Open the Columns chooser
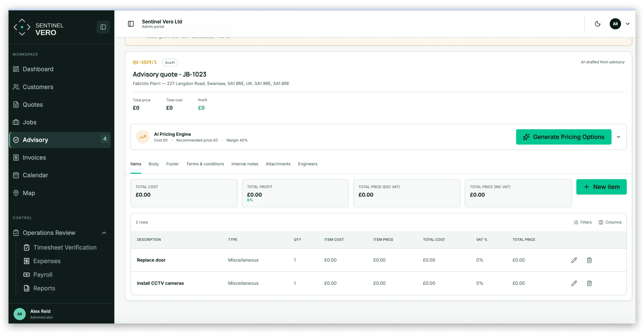The height and width of the screenshot is (332, 644). pos(610,222)
